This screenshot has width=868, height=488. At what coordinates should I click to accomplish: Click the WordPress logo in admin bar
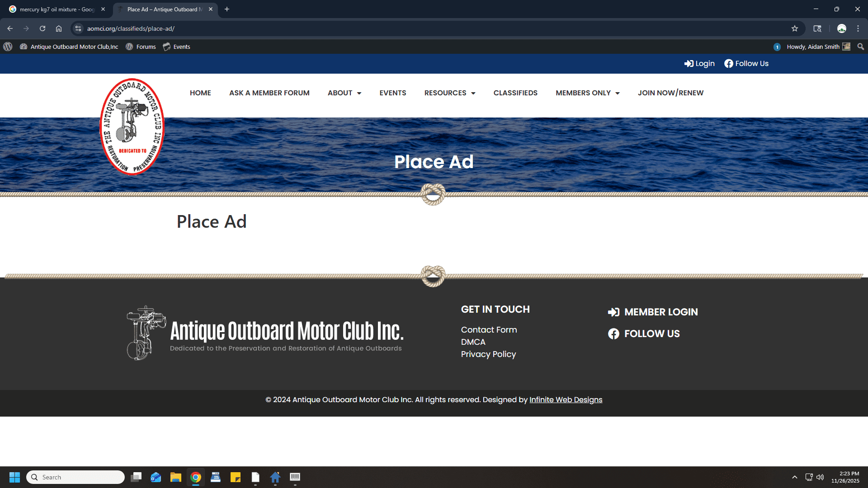coord(8,47)
